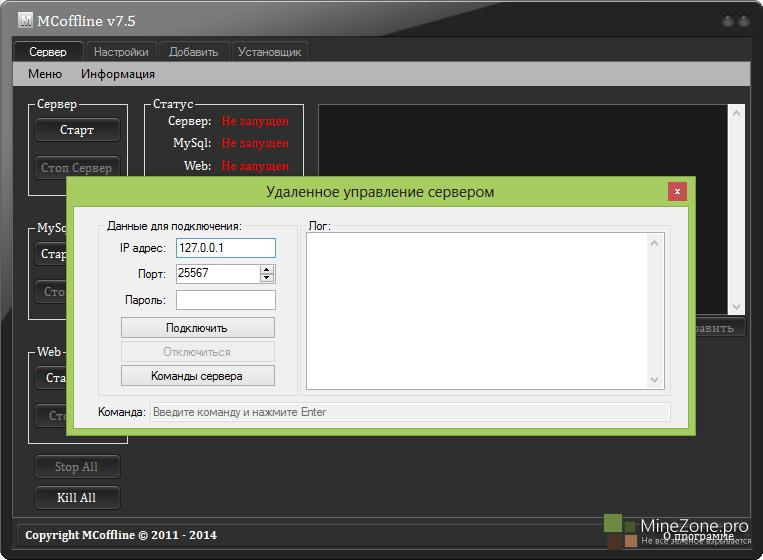The width and height of the screenshot is (763, 560).
Task: Increase port value with up arrow
Action: [x=267, y=269]
